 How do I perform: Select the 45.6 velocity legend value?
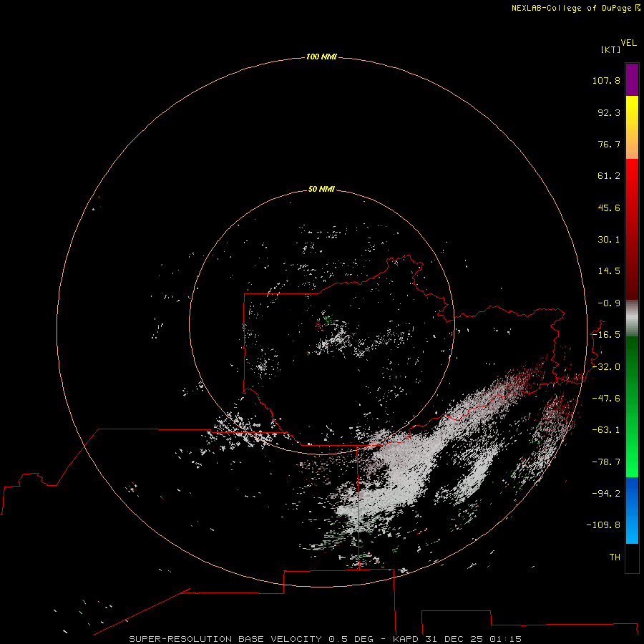click(x=609, y=208)
